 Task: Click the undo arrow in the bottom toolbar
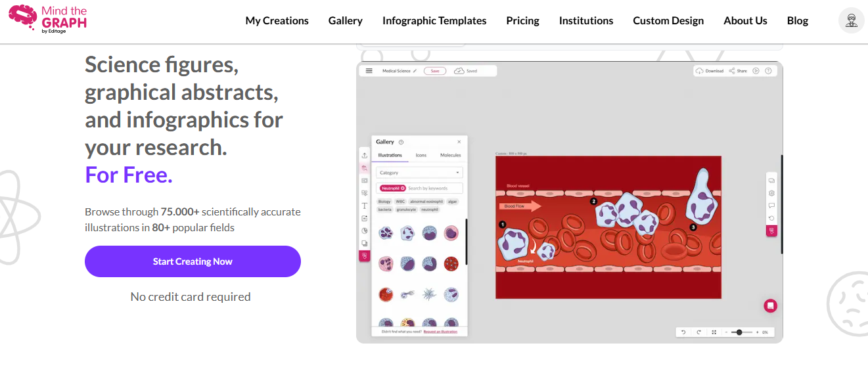(683, 332)
